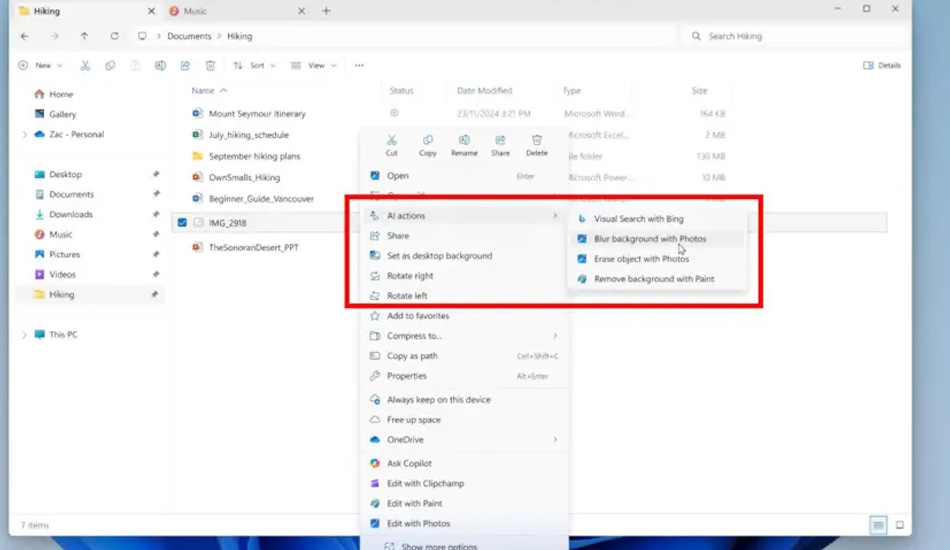Close the Music tab
Viewport: 950px width, 550px height.
coord(301,11)
